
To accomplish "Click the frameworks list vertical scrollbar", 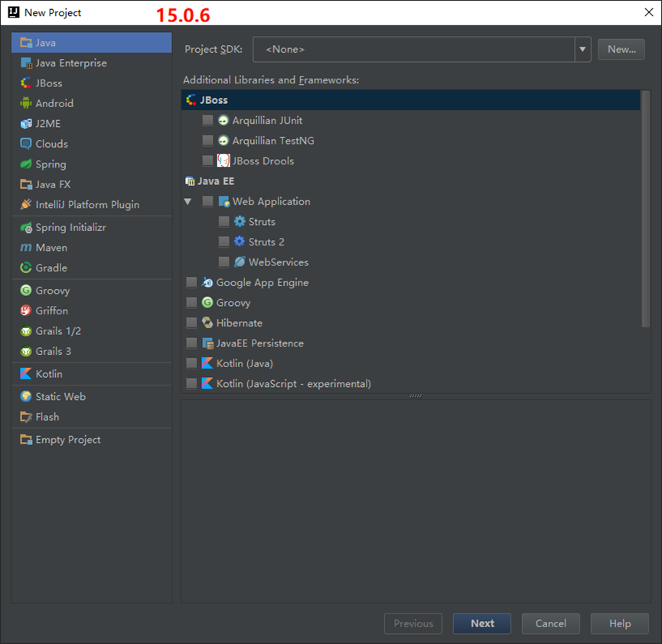I will (x=645, y=209).
